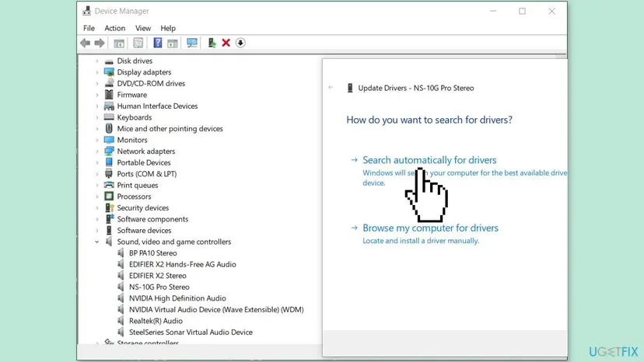
Task: Select Mice and other pointing devices label
Action: 170,129
